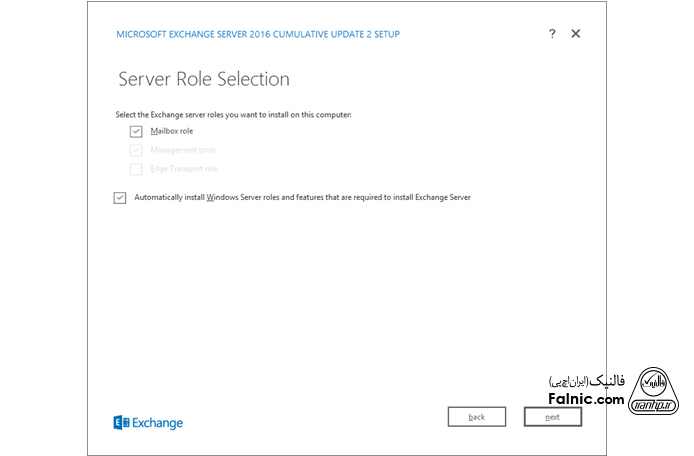Click the Exchange wordmark beside the logo
The height and width of the screenshot is (456, 694).
(x=157, y=423)
